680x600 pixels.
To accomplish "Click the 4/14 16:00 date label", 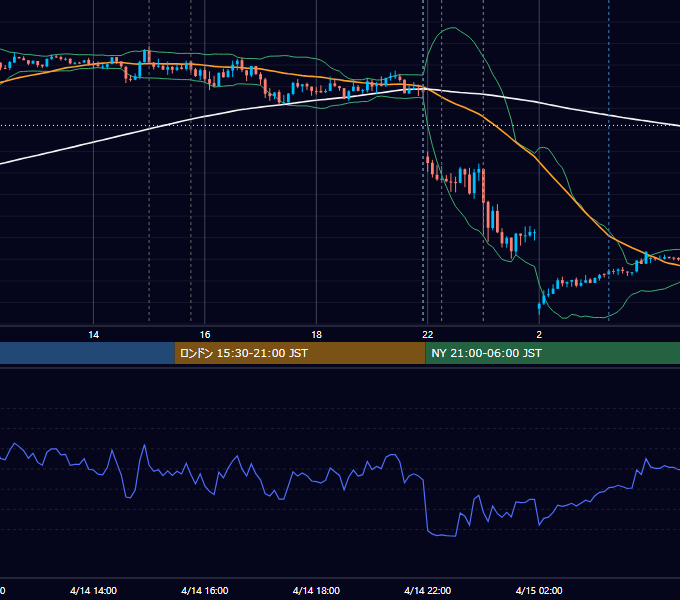I will pos(205,590).
